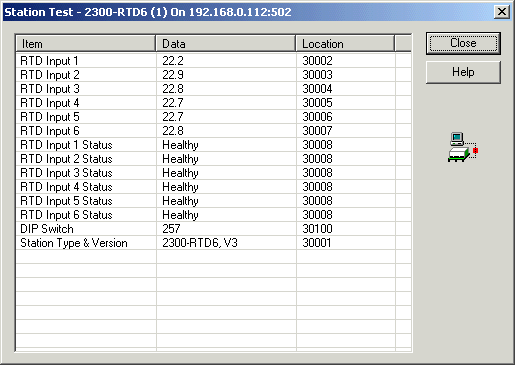Select the RTD Input 1 row
The width and height of the screenshot is (515, 365).
213,61
